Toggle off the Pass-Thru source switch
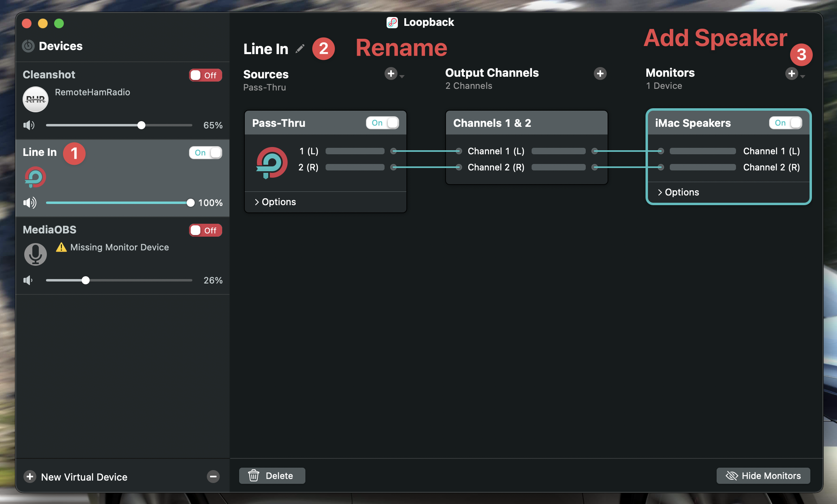 tap(382, 123)
